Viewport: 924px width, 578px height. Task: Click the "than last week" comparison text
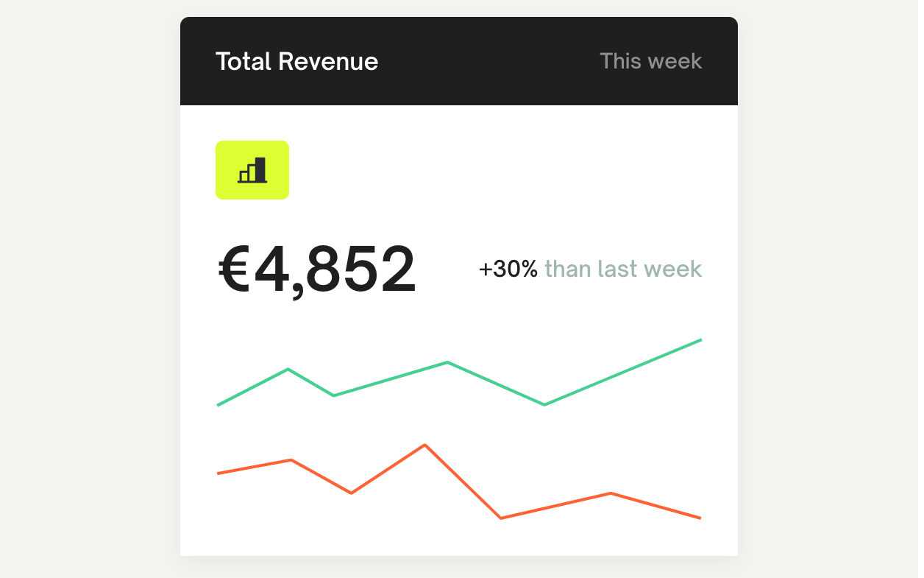623,269
